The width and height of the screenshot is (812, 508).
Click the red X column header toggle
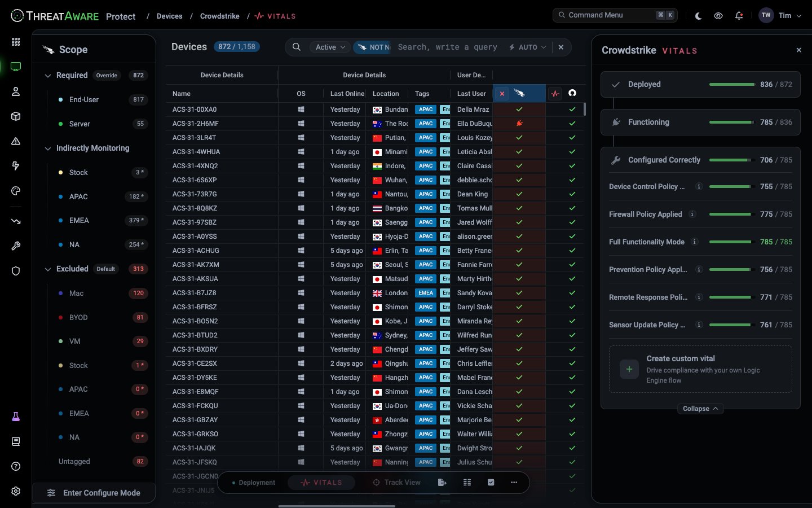[502, 94]
